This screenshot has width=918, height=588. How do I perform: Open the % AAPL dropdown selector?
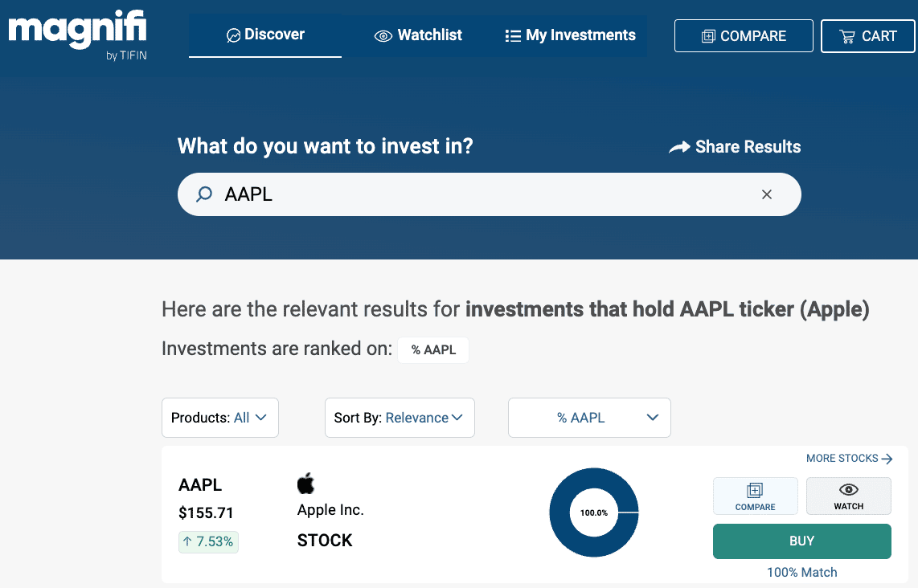tap(588, 418)
